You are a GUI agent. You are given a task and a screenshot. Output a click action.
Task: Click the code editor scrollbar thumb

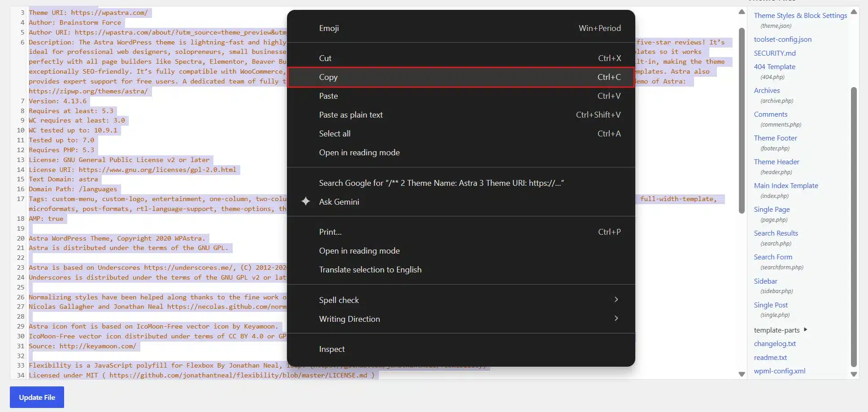(742, 120)
